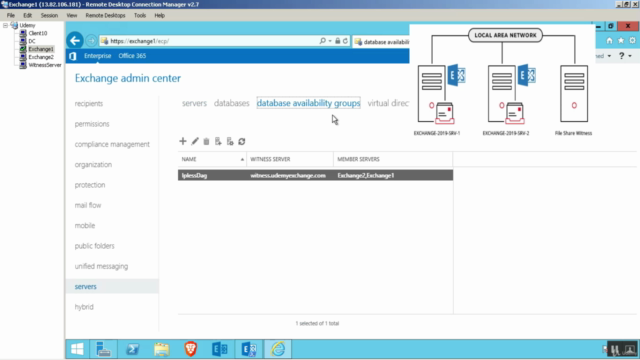Open the mobile section
Screen dimensions: 640x360
84,226
